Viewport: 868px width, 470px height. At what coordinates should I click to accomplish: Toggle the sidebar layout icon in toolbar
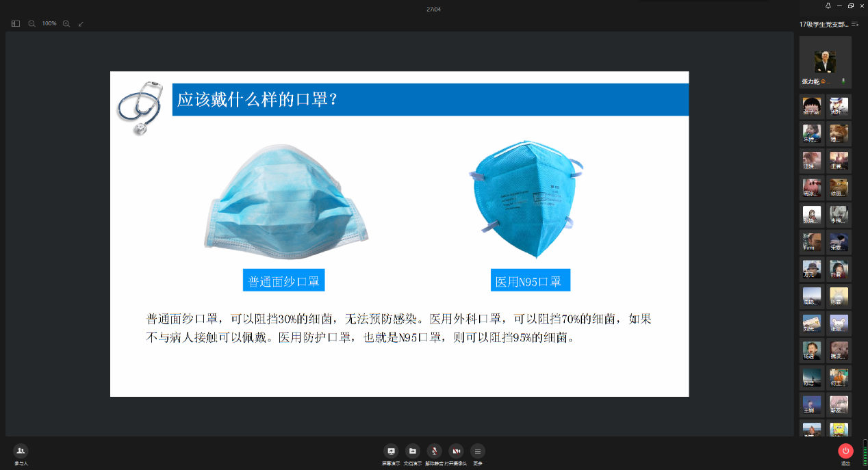[16, 23]
